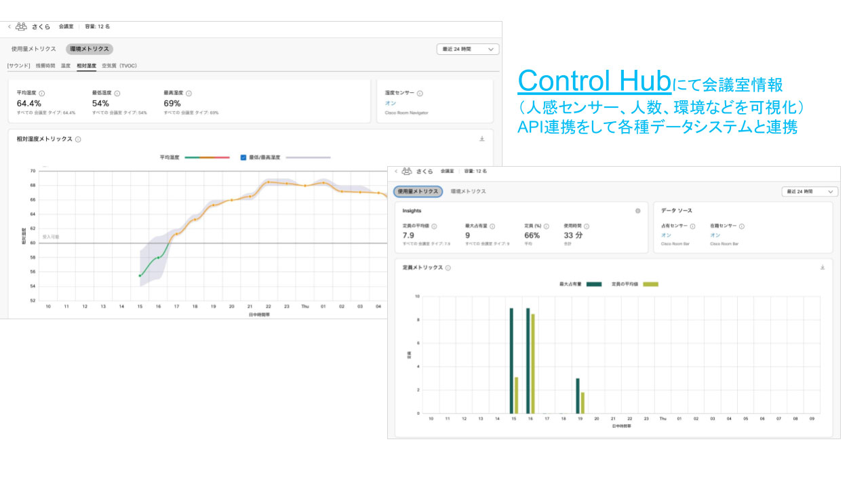This screenshot has width=868, height=488.
Task: Open info icon next to 最高湿度
Action: pos(189,94)
